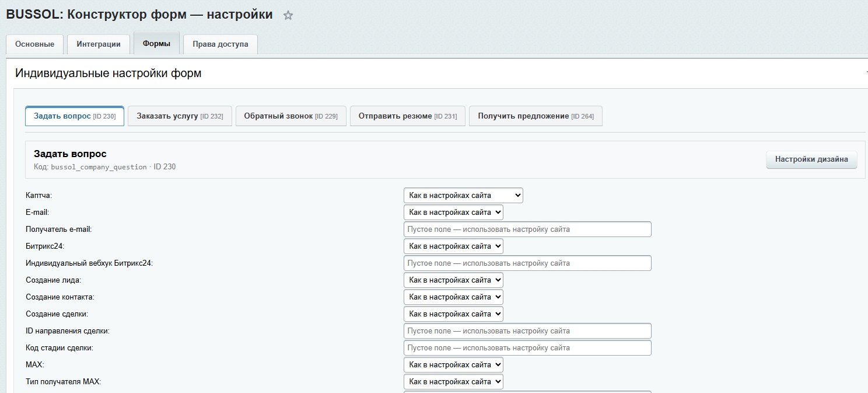Collapse Индивидуальные настройки форм section arrow
The width and height of the screenshot is (868, 393).
866,74
